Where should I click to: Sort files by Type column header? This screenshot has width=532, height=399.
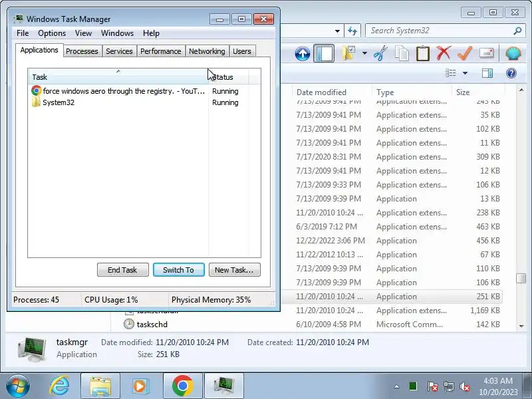[x=412, y=92]
